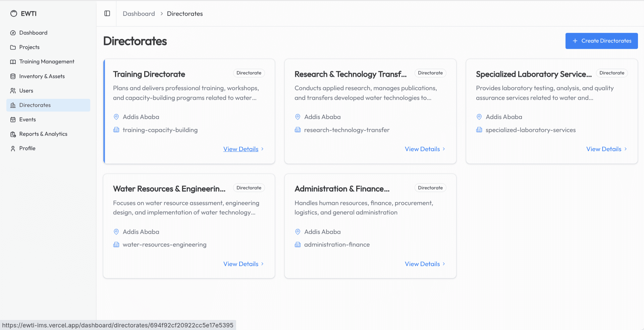
Task: Click the Profile person icon
Action: tap(13, 148)
